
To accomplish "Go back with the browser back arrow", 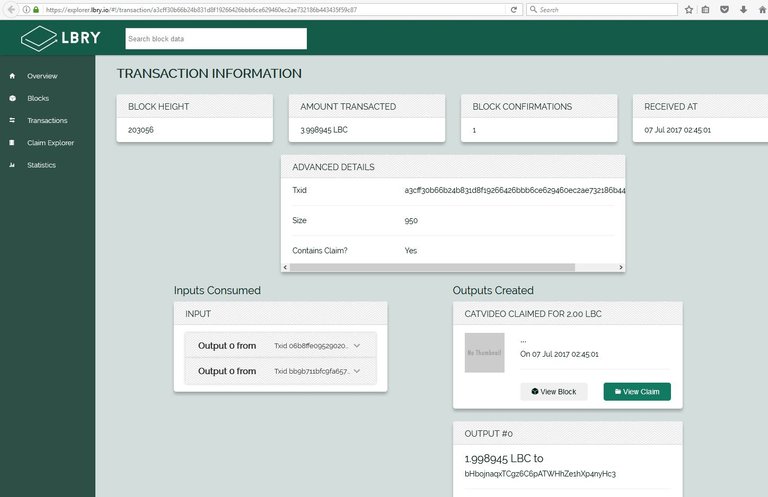I will 9,9.
